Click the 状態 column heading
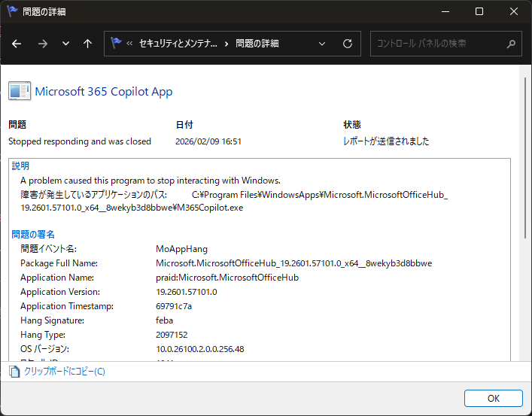 (x=352, y=125)
